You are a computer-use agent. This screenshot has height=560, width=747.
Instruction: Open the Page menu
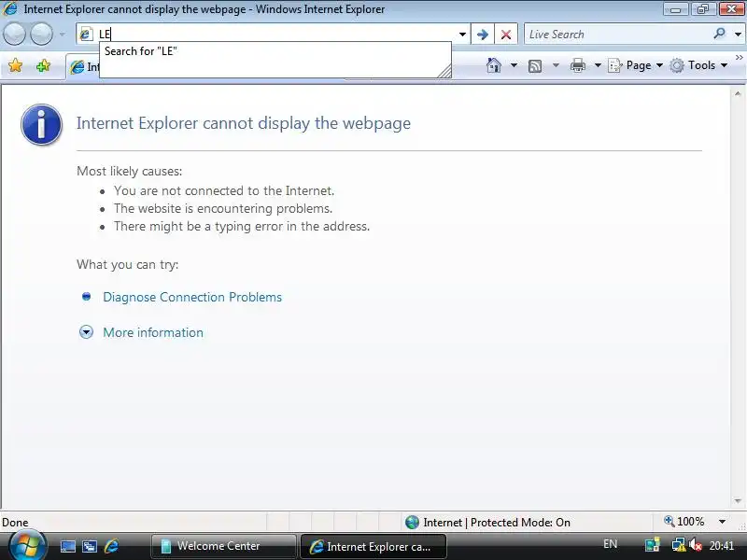click(636, 65)
